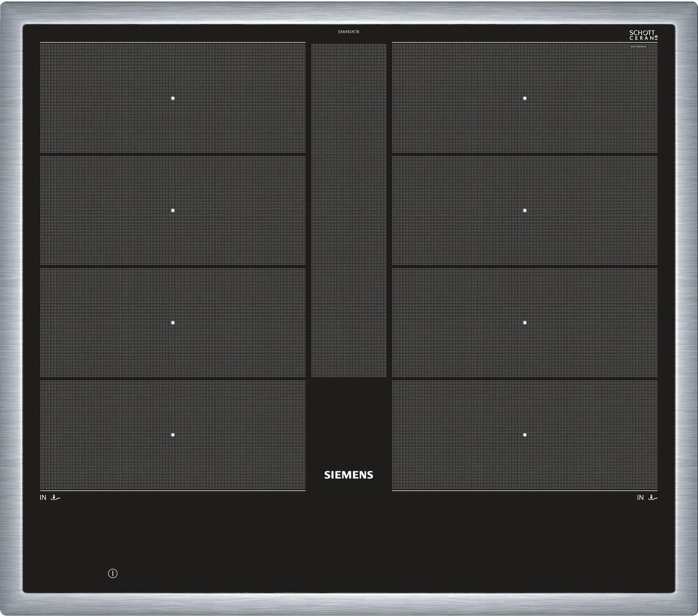The height and width of the screenshot is (616, 698).
Task: Click the SCHOTT CERAN logo
Action: [643, 35]
